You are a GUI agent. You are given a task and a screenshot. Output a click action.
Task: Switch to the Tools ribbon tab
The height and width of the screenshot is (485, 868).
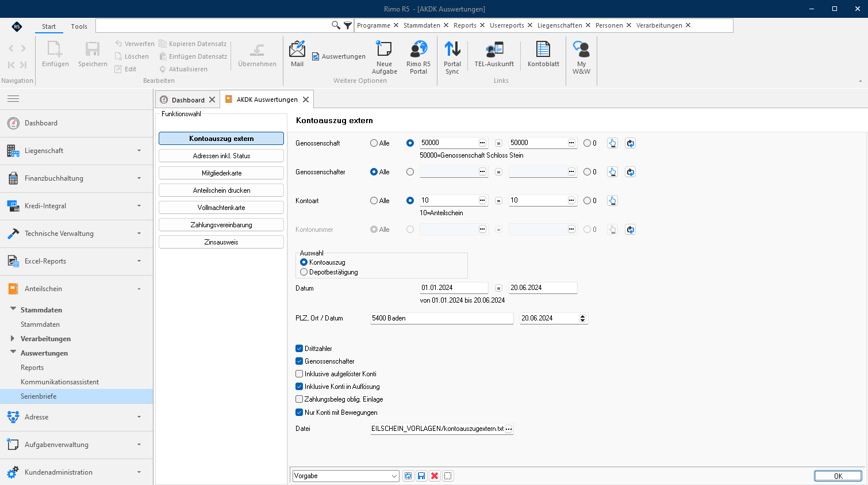pyautogui.click(x=79, y=26)
